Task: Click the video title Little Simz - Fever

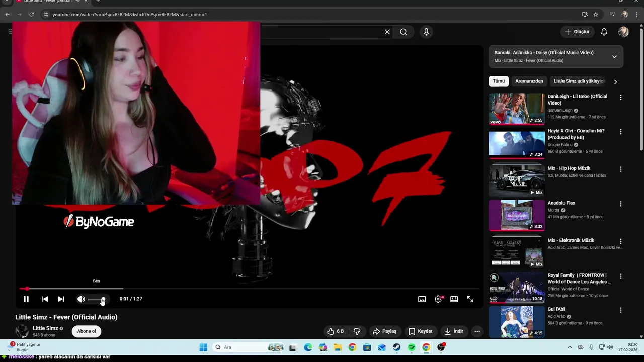Action: (x=66, y=317)
